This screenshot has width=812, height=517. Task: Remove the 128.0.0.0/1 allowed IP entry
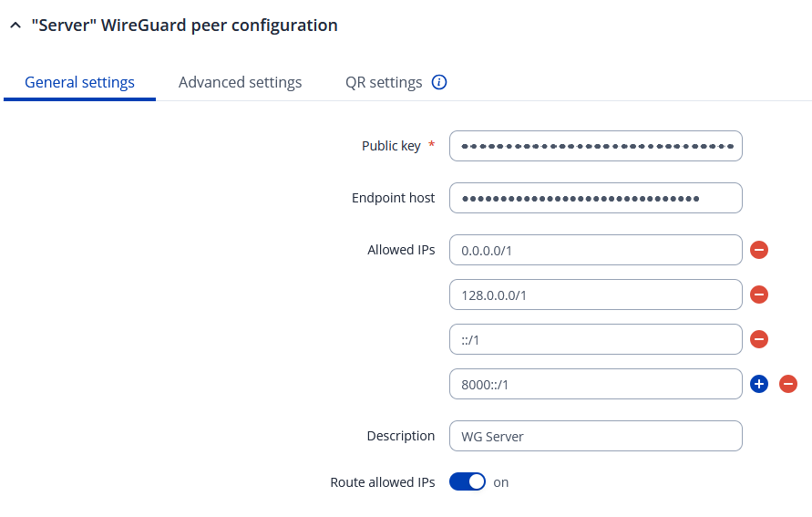(x=759, y=295)
